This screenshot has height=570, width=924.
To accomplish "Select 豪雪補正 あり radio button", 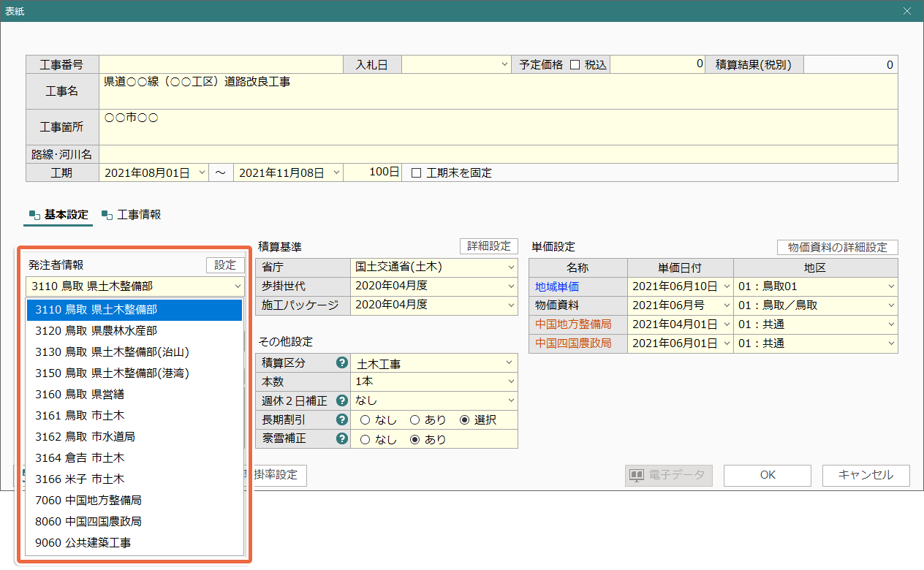I will [414, 439].
